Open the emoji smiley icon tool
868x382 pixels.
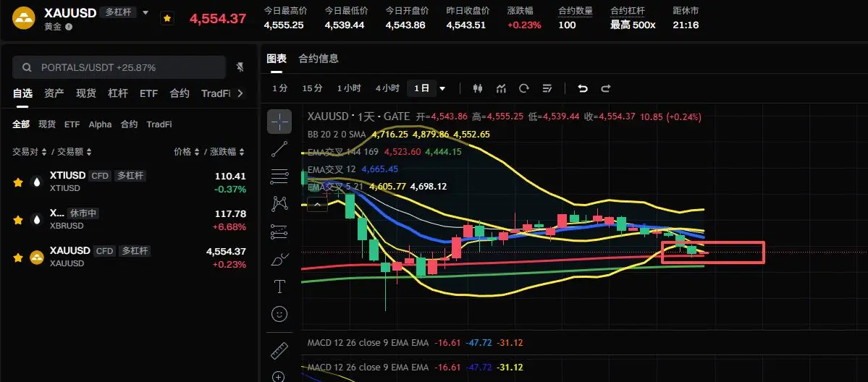pos(279,315)
